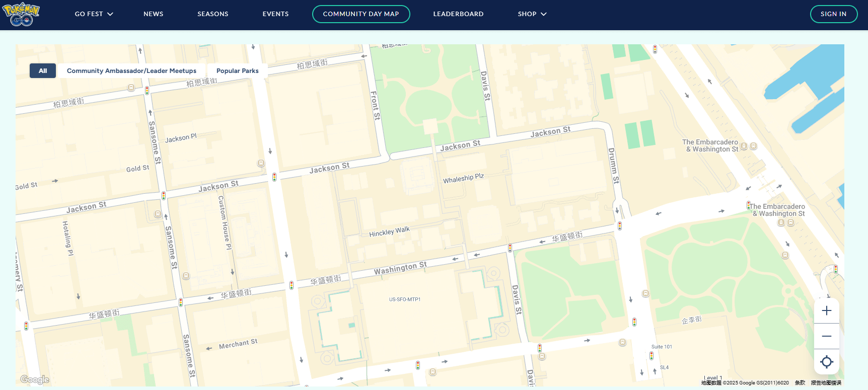868x390 pixels.
Task: Open the NEWS page
Action: (153, 14)
